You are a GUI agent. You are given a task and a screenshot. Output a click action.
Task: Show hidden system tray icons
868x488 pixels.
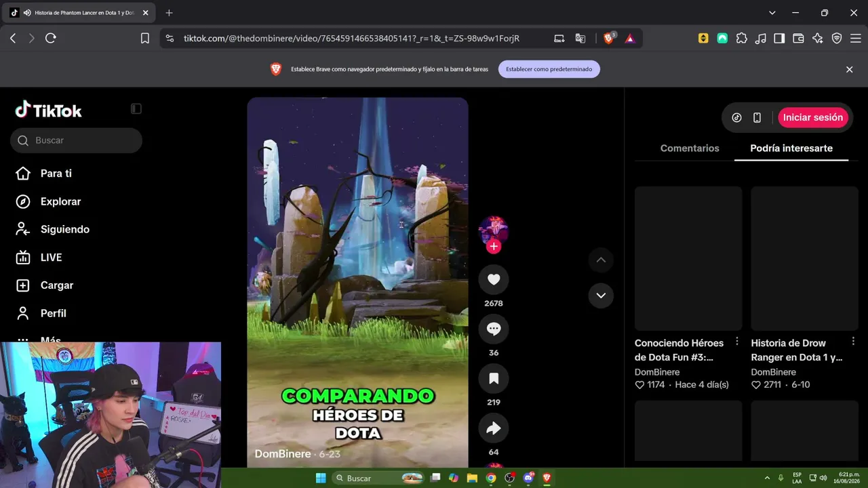(767, 478)
